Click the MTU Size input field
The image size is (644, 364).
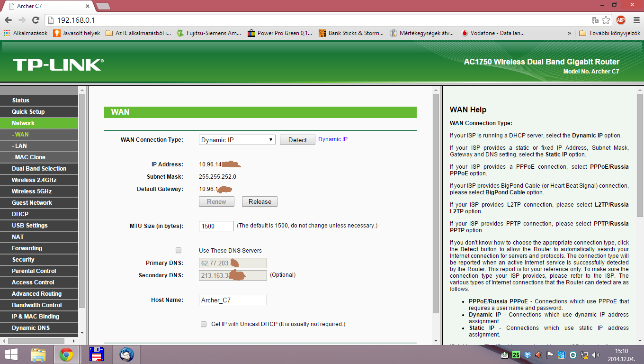(x=216, y=226)
